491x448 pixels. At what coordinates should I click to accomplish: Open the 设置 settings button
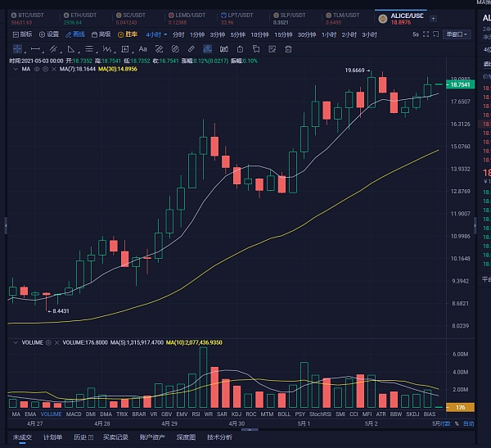(49, 34)
